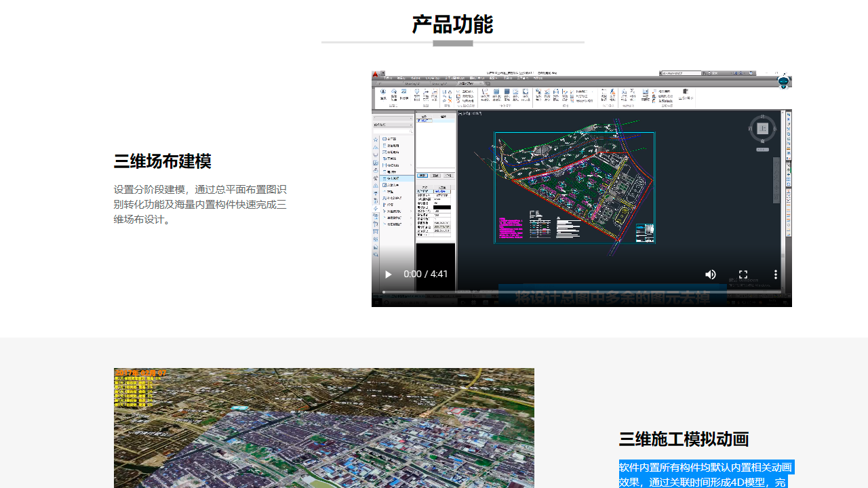This screenshot has height=488, width=868.
Task: Click the helmet avatar icon at the top right viewport
Action: click(783, 82)
